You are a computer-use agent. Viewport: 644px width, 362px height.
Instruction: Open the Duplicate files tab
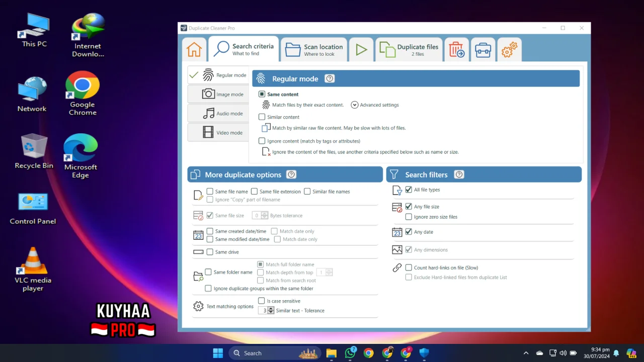click(409, 50)
